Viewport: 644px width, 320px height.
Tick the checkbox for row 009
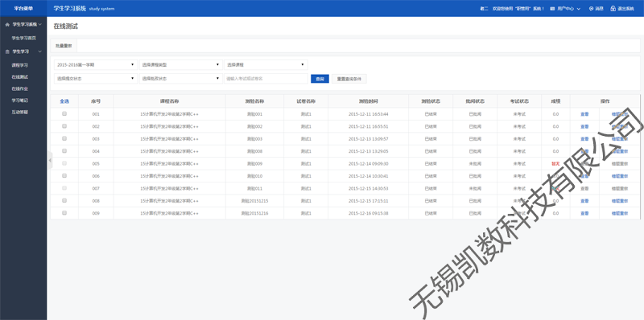click(64, 213)
